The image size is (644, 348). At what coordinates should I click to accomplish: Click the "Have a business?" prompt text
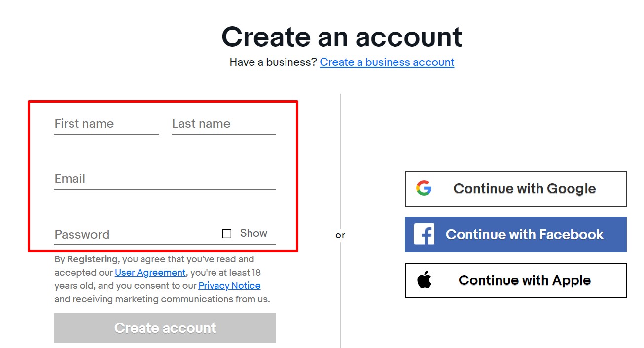tap(274, 62)
